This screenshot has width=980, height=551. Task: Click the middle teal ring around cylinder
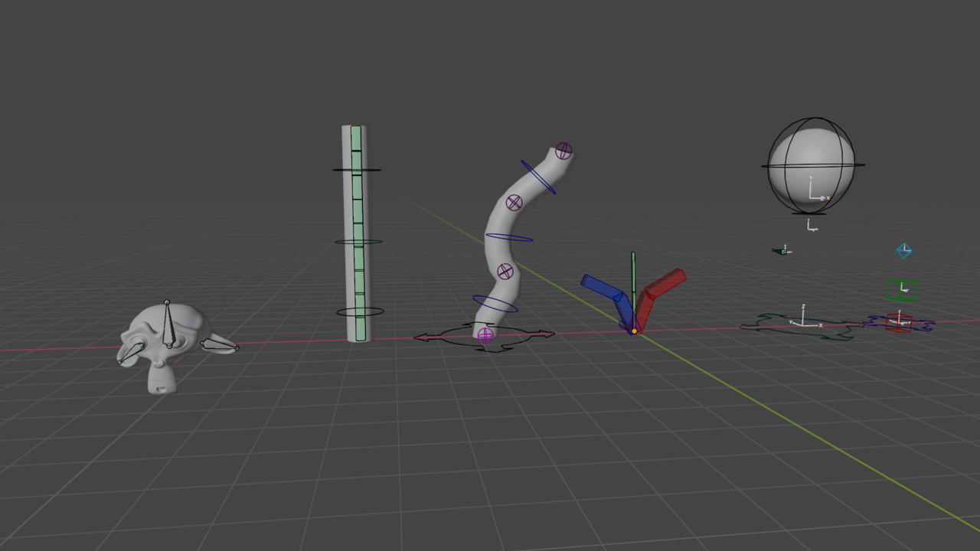pyautogui.click(x=358, y=242)
